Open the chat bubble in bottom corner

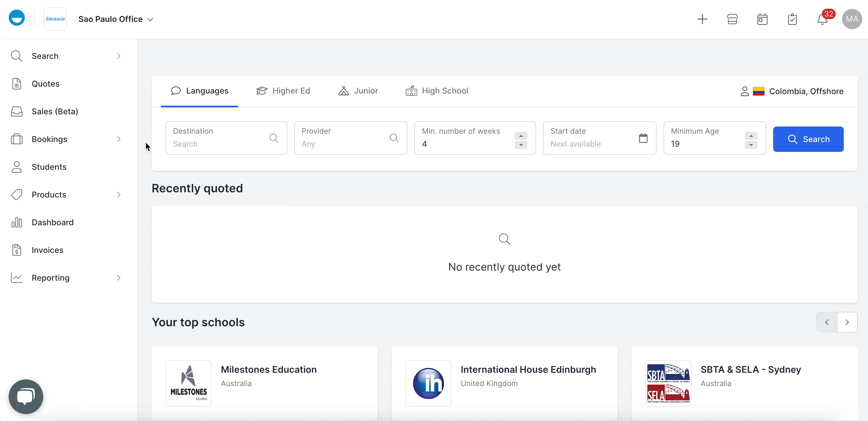26,397
